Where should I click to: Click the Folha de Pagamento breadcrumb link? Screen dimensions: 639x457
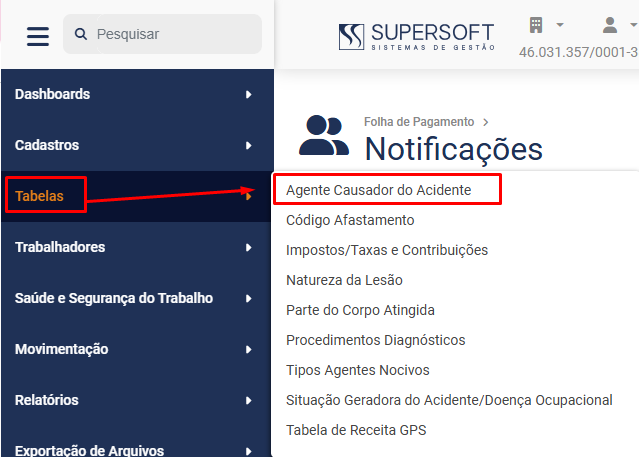click(419, 122)
